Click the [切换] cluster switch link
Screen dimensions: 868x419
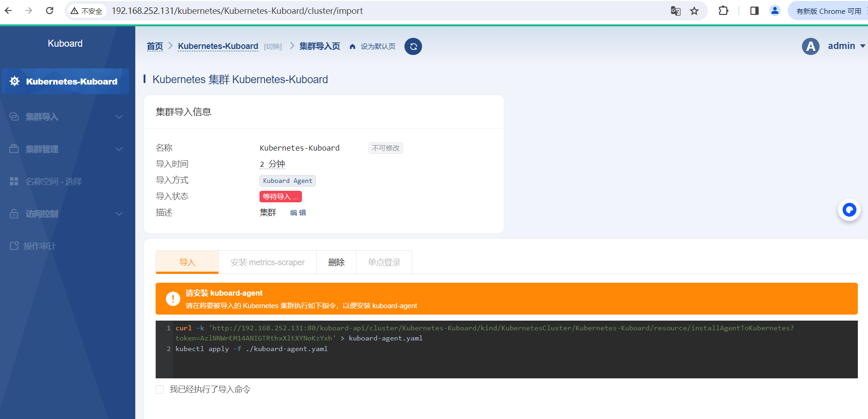coord(273,47)
